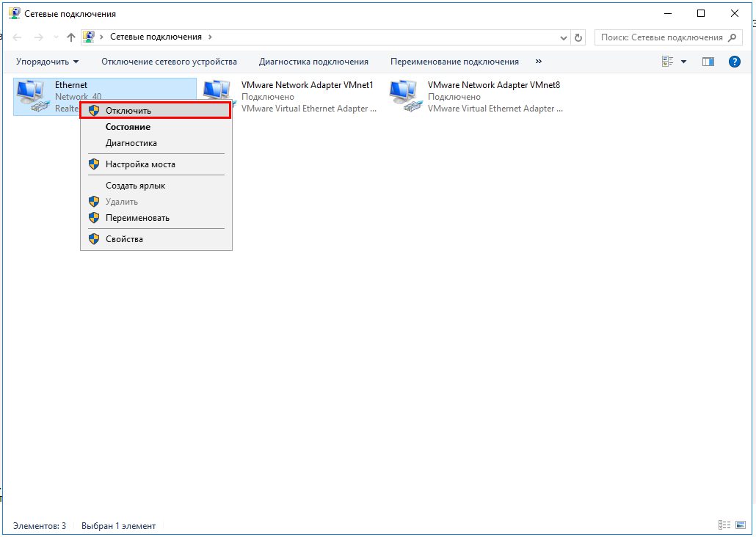Click the Ethernet adapter icon
The height and width of the screenshot is (537, 756).
click(32, 96)
